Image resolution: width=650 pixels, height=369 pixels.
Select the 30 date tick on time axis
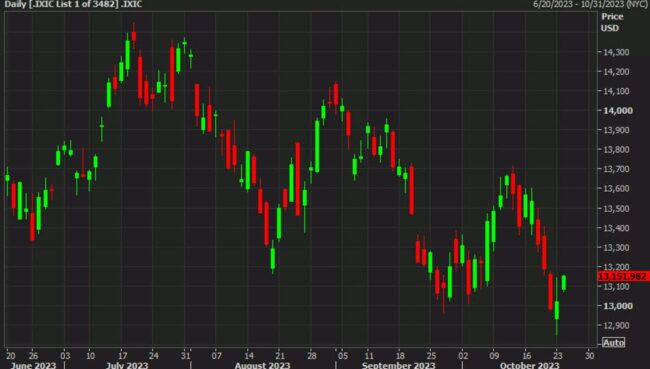click(589, 356)
